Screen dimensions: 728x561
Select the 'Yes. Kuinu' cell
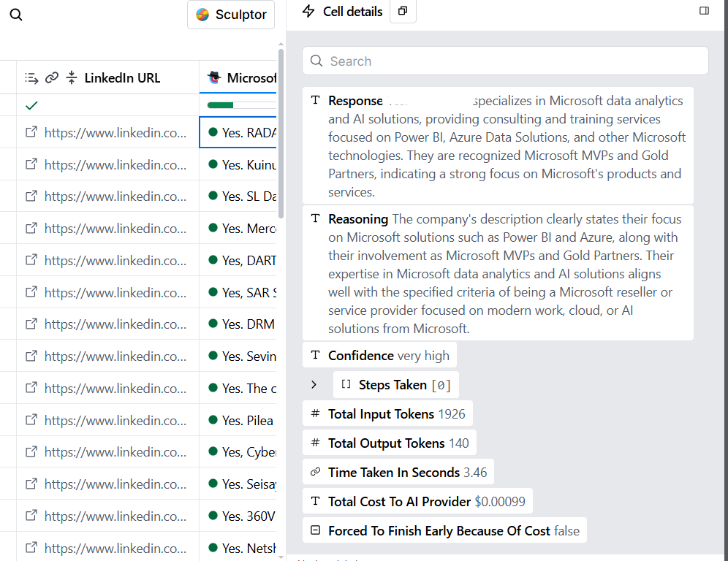click(x=238, y=164)
